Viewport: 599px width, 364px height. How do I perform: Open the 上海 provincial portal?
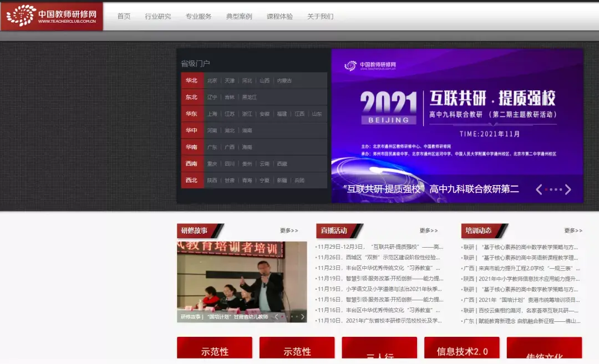pos(212,114)
